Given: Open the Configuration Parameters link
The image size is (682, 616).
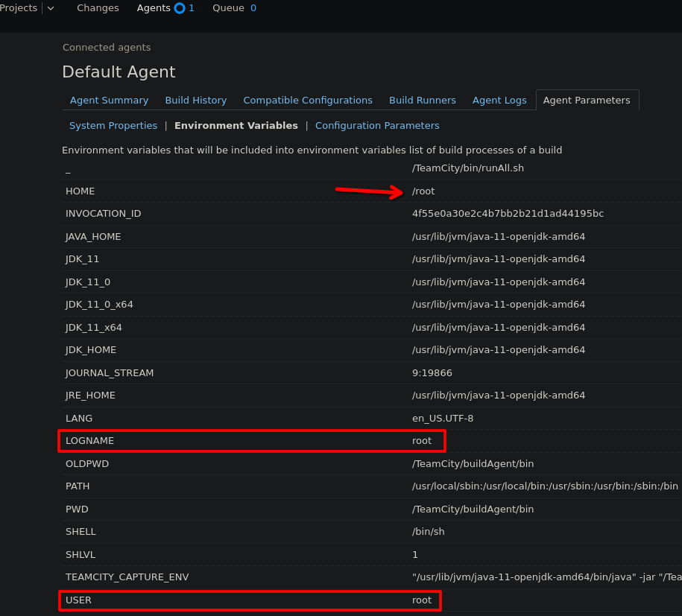Looking at the screenshot, I should click(376, 126).
